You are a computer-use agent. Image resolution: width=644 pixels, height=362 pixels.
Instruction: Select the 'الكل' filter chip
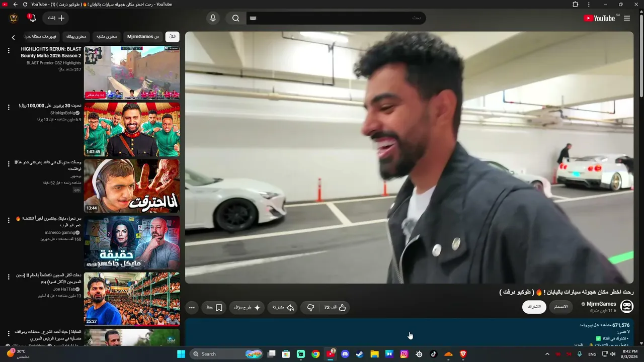click(x=172, y=37)
